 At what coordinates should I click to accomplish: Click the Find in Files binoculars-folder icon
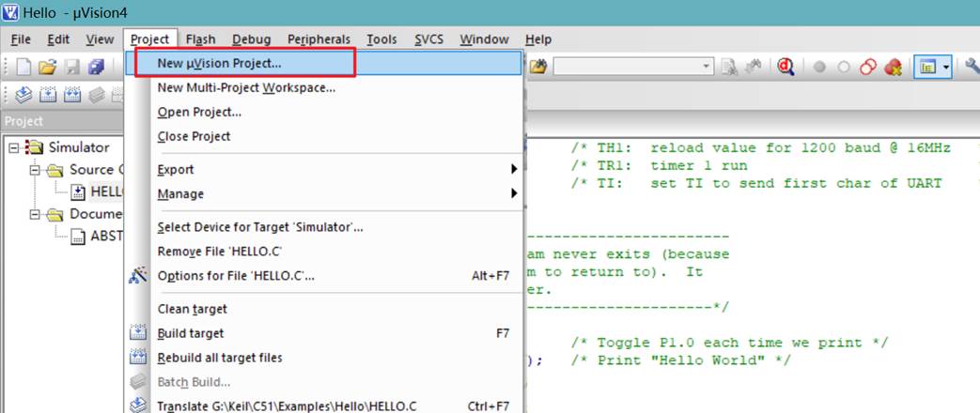pos(538,67)
